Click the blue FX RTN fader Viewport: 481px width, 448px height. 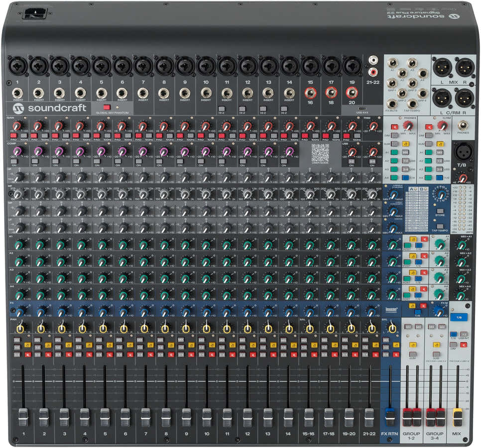tap(389, 417)
